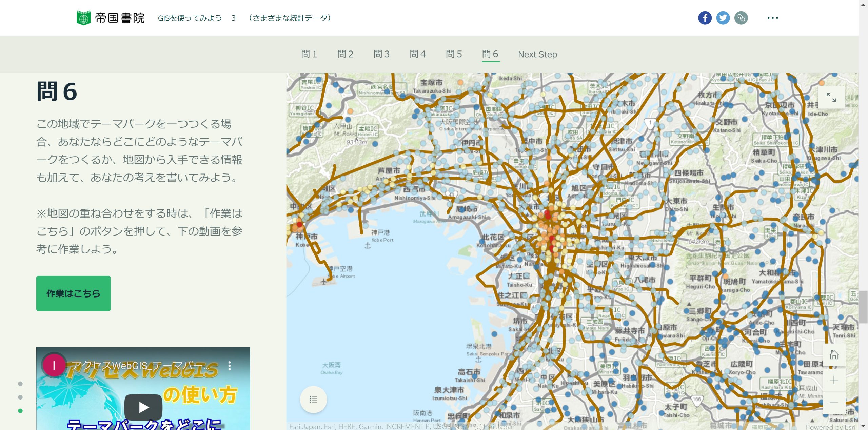Copy the story link icon
The image size is (868, 430).
pyautogui.click(x=741, y=18)
